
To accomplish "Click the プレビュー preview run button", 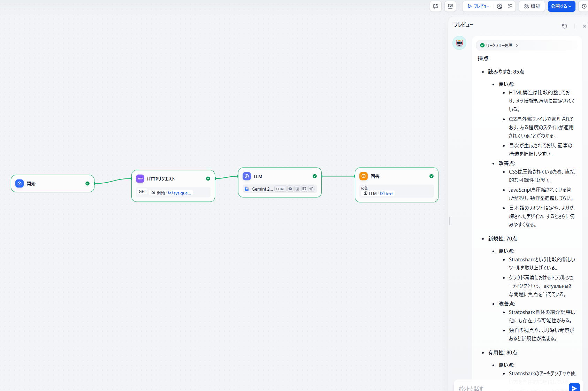I will [x=478, y=6].
